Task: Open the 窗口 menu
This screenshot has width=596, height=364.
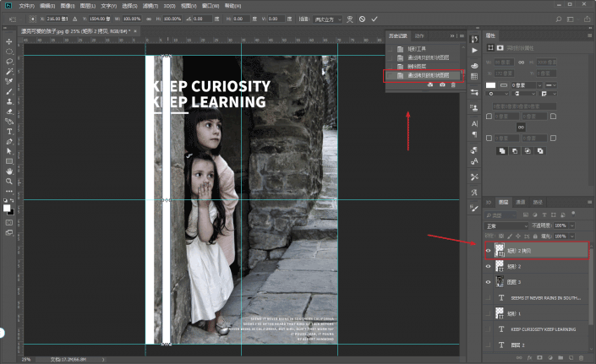Action: 211,6
